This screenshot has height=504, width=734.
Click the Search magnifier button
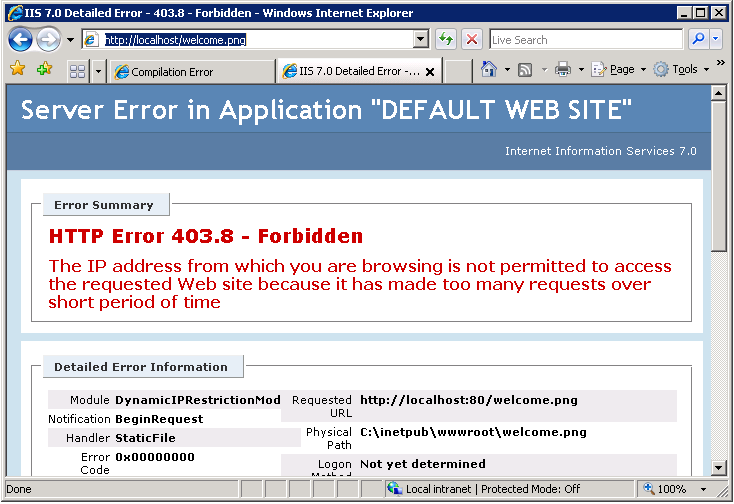click(x=699, y=40)
